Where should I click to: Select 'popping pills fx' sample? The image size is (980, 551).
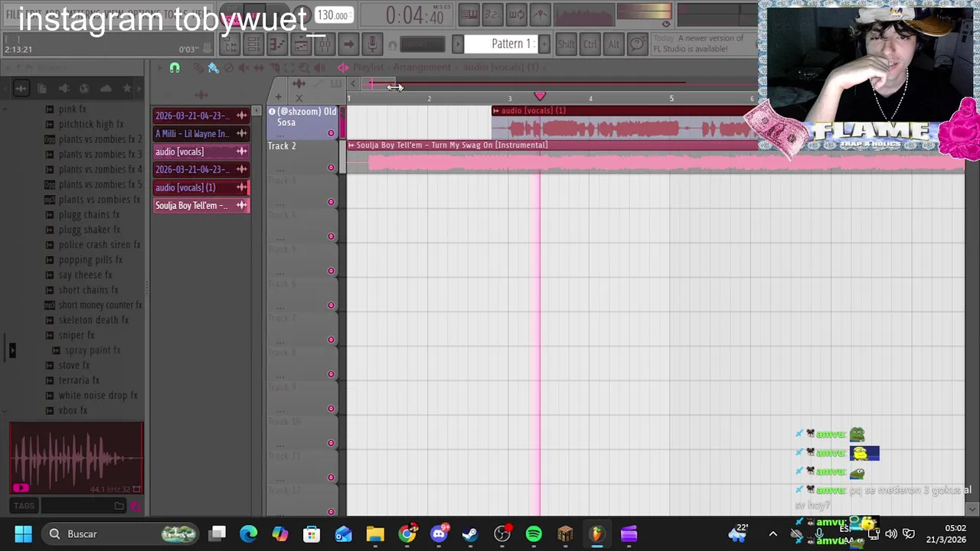90,259
